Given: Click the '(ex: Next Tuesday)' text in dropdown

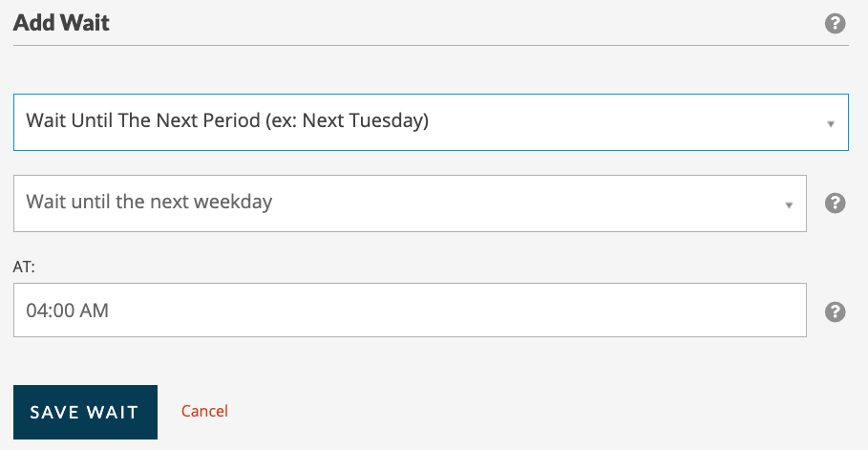Looking at the screenshot, I should (x=347, y=120).
